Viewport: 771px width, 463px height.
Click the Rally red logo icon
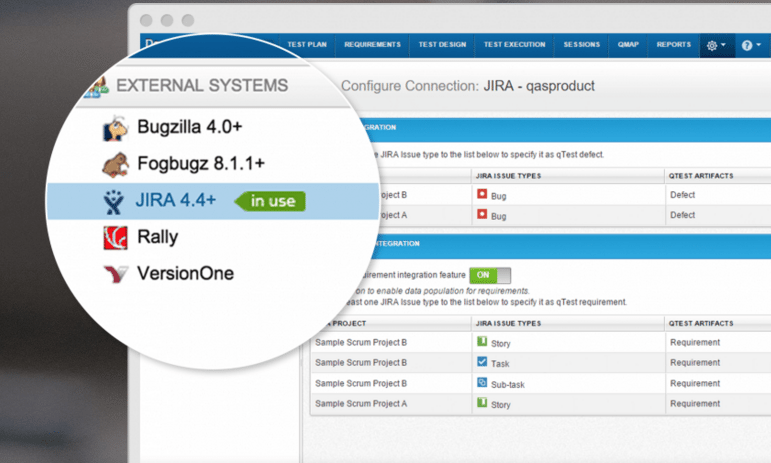coord(116,238)
